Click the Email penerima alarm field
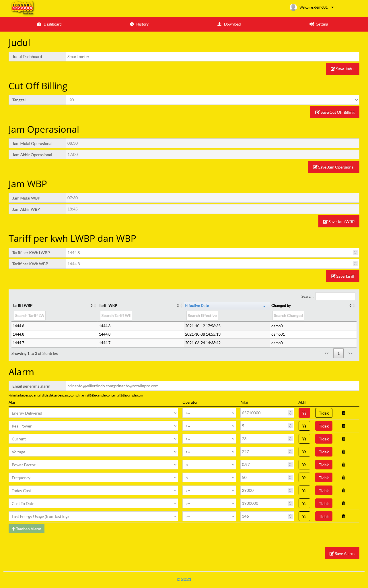 [213, 386]
